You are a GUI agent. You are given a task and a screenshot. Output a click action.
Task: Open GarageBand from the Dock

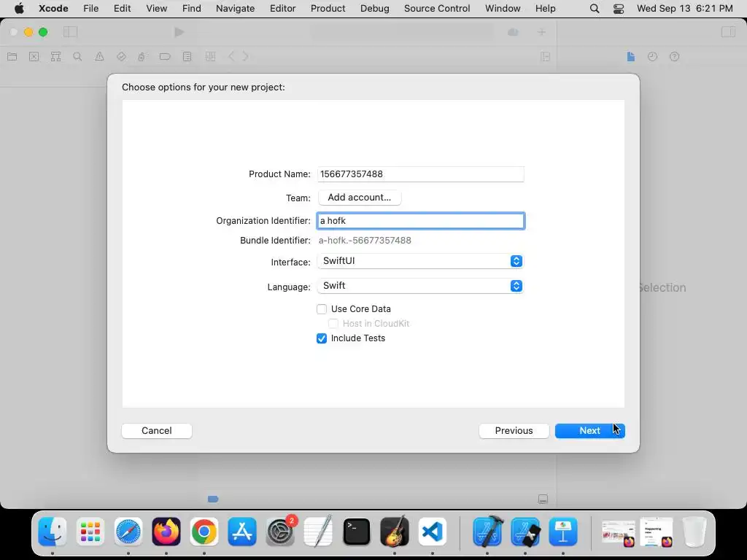click(395, 532)
